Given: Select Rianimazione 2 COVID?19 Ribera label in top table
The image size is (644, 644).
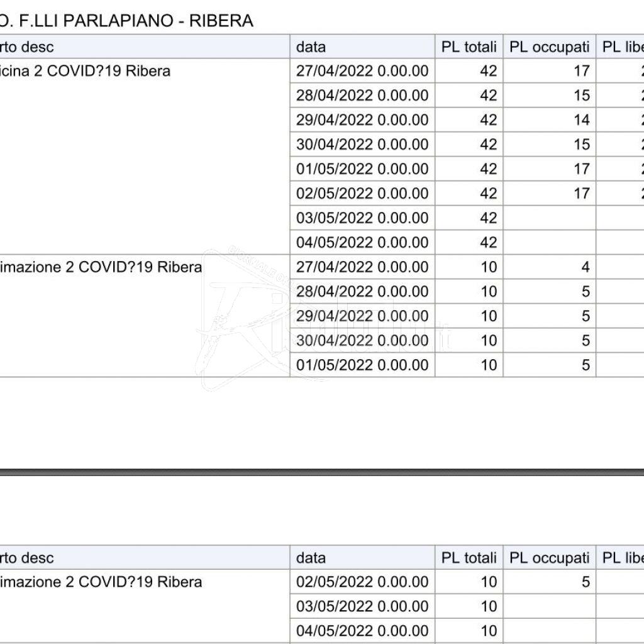Looking at the screenshot, I should [x=101, y=267].
